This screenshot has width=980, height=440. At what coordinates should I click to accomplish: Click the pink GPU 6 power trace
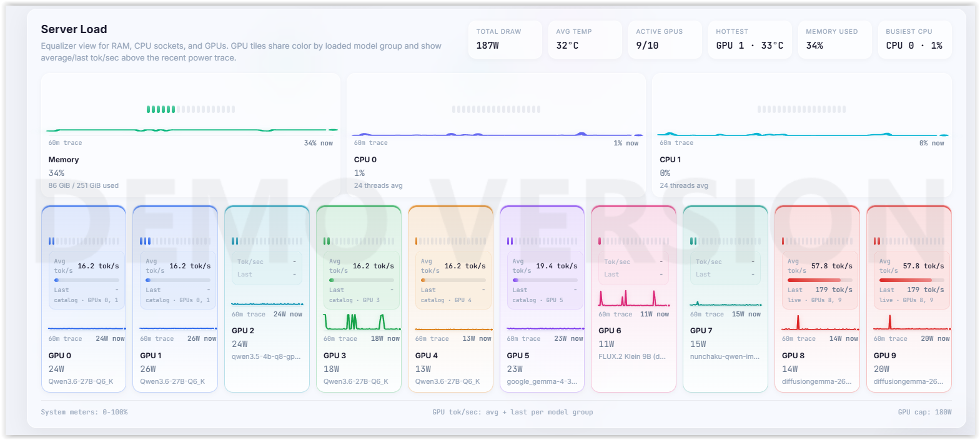pyautogui.click(x=633, y=298)
